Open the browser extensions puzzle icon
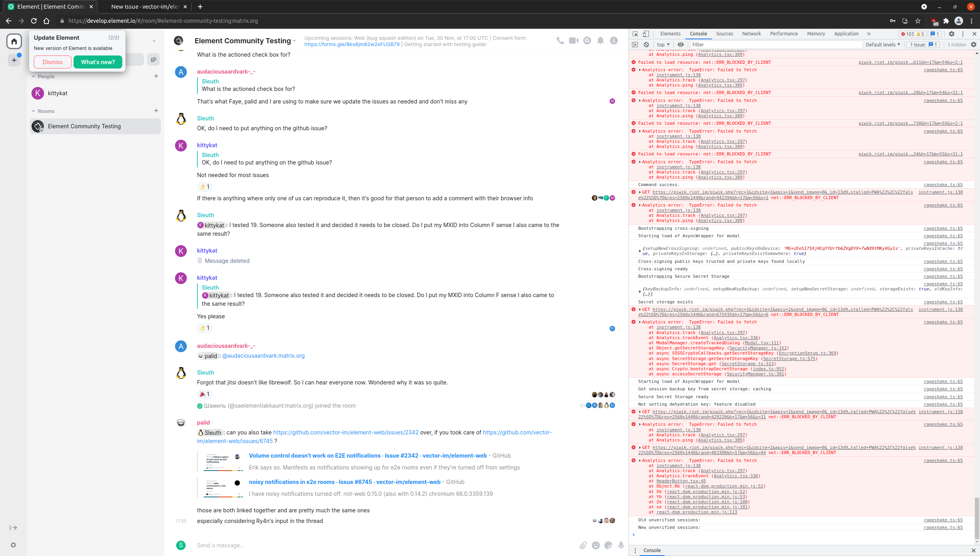This screenshot has width=980, height=556. tap(946, 21)
